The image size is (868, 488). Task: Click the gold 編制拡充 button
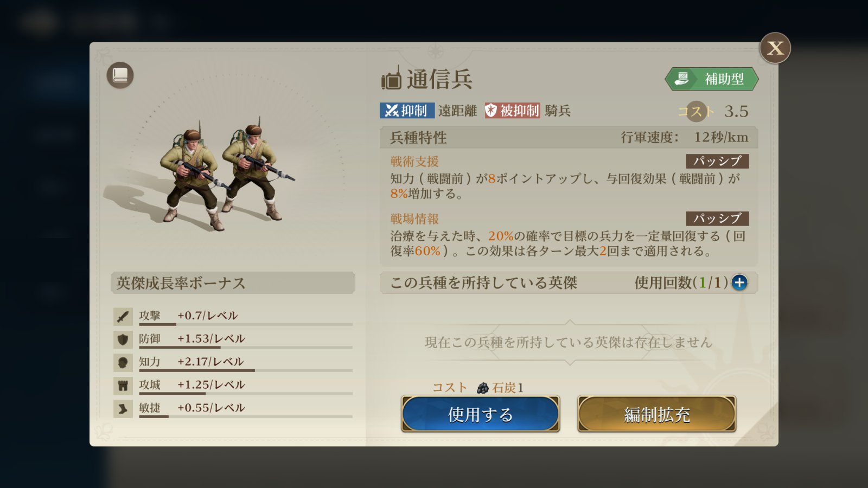(656, 414)
